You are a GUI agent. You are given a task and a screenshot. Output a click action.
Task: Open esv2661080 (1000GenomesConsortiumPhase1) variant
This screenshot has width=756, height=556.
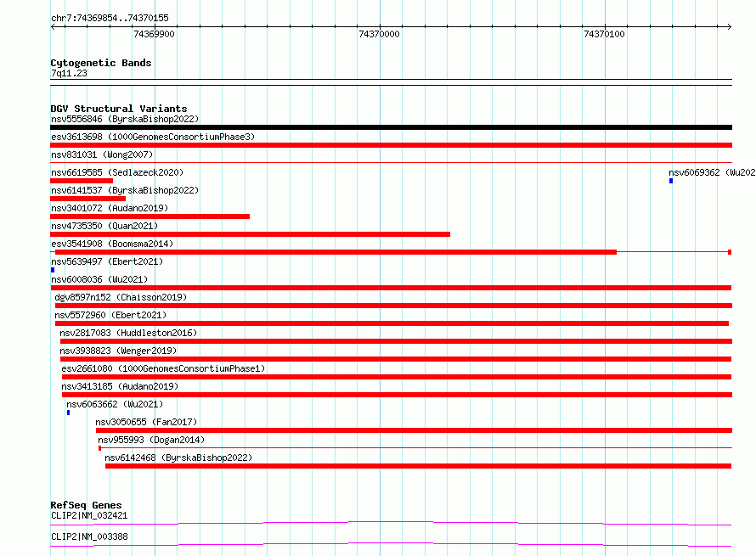pyautogui.click(x=163, y=368)
